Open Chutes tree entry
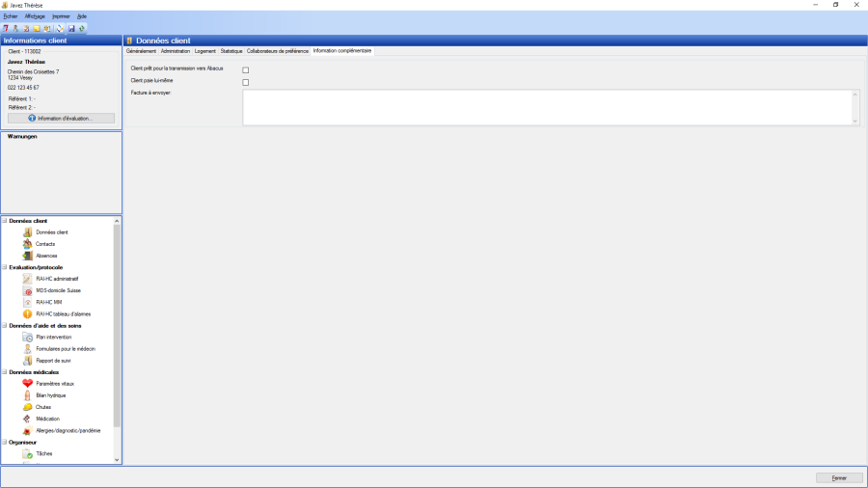The height and width of the screenshot is (488, 868). 43,407
